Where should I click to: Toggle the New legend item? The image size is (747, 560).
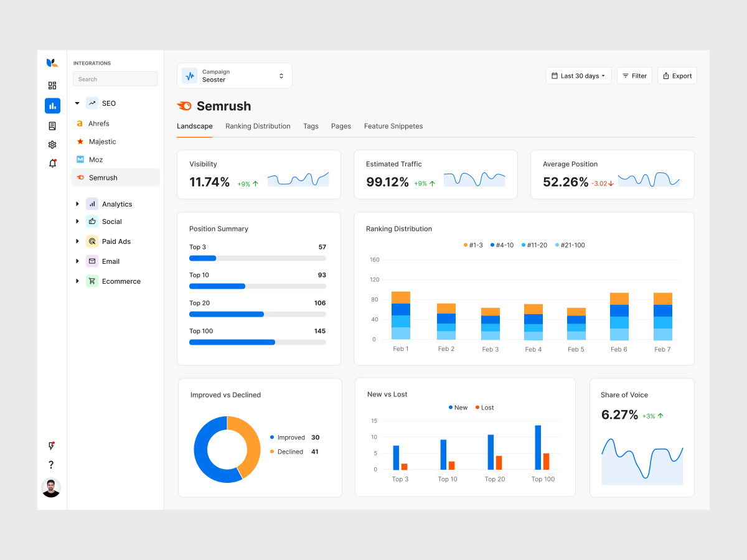[458, 408]
